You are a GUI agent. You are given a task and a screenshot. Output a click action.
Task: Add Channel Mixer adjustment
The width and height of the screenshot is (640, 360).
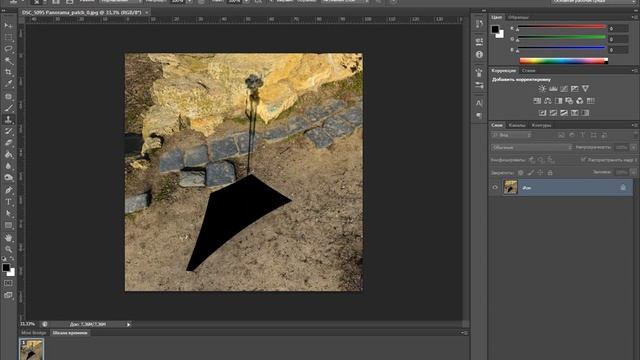click(580, 101)
